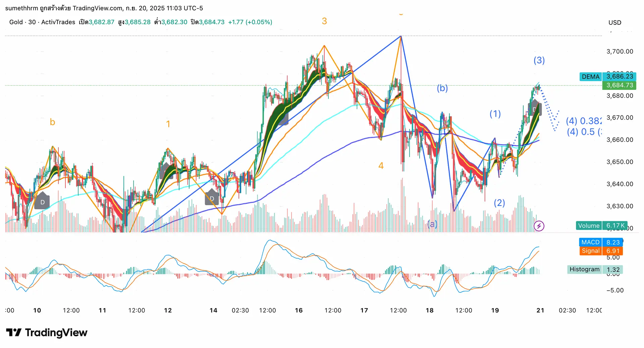Click date 16 on the time axis

[x=299, y=310]
